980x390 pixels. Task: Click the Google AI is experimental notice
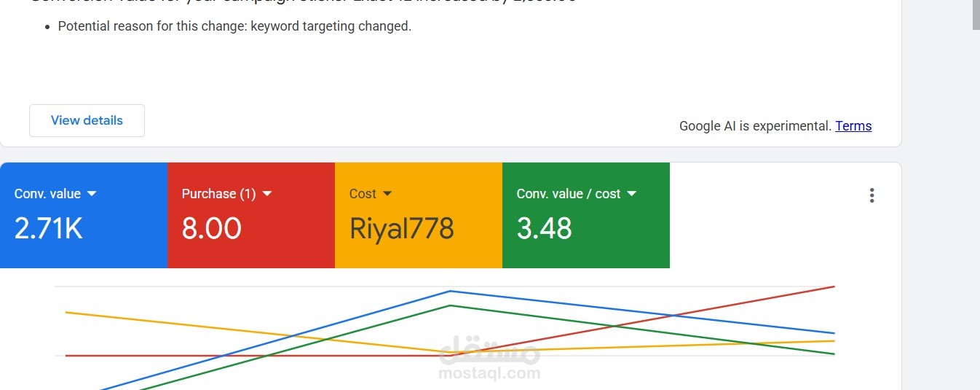point(755,125)
